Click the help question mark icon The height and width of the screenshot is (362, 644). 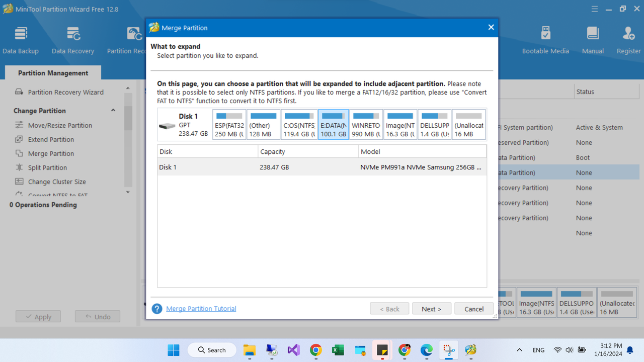click(157, 309)
